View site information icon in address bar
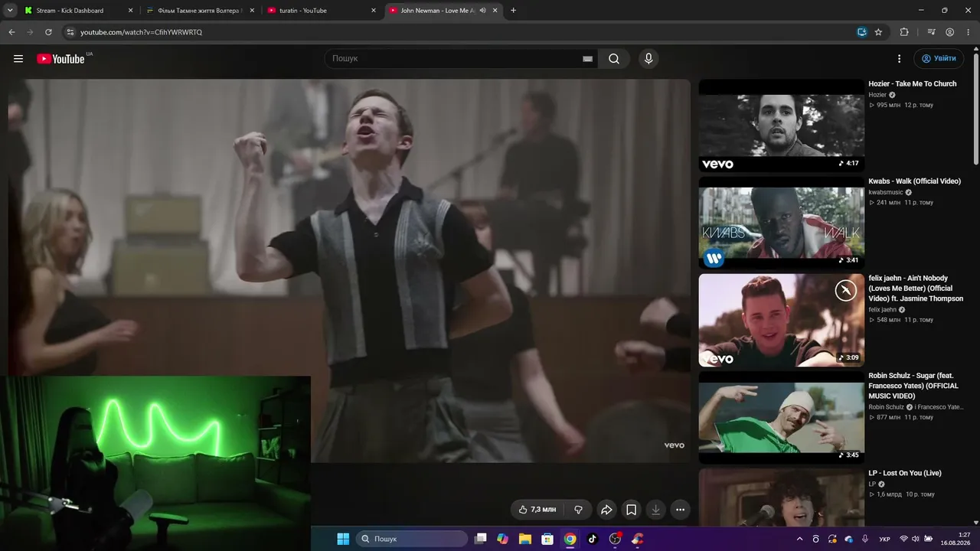The height and width of the screenshot is (551, 980). pyautogui.click(x=70, y=32)
